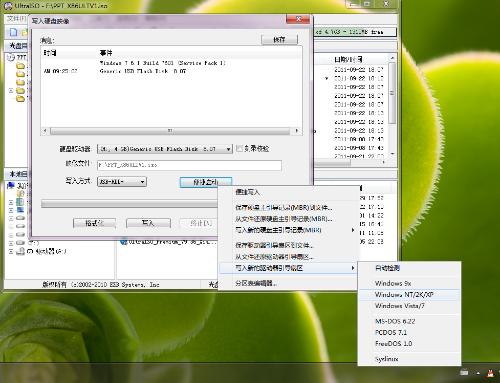The width and height of the screenshot is (500, 383).
Task: Click the 便捷启动 button
Action: pos(206,182)
